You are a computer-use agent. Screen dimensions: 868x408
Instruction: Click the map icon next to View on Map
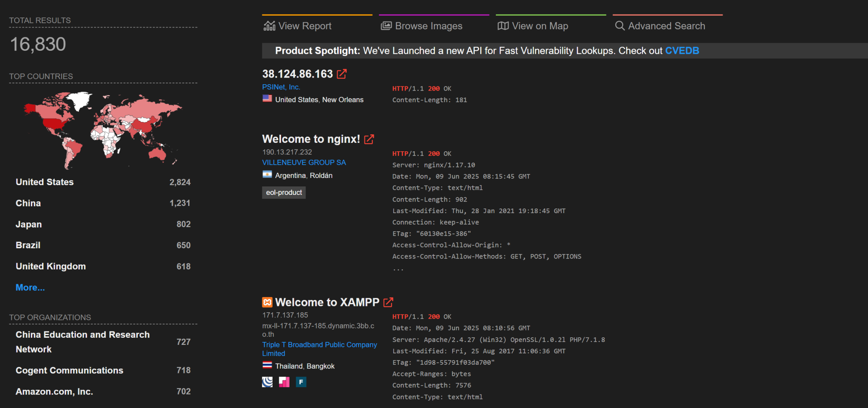click(503, 26)
